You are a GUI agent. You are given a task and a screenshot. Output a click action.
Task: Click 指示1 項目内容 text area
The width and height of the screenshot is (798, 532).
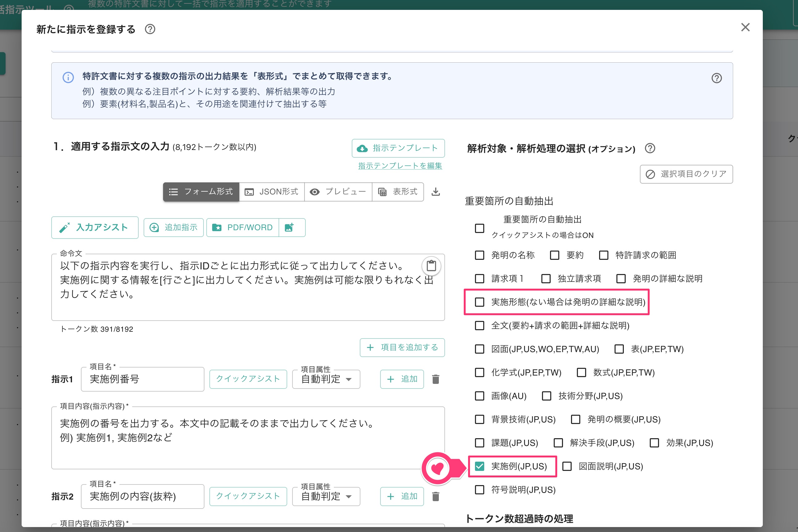click(248, 438)
